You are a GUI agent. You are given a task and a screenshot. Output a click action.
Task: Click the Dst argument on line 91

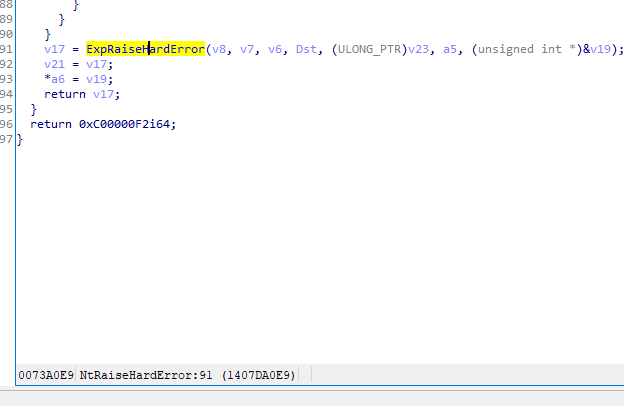tap(306, 49)
